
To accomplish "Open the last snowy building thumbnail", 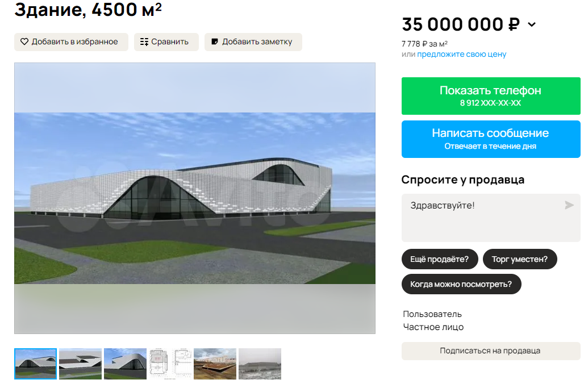I will point(260,364).
